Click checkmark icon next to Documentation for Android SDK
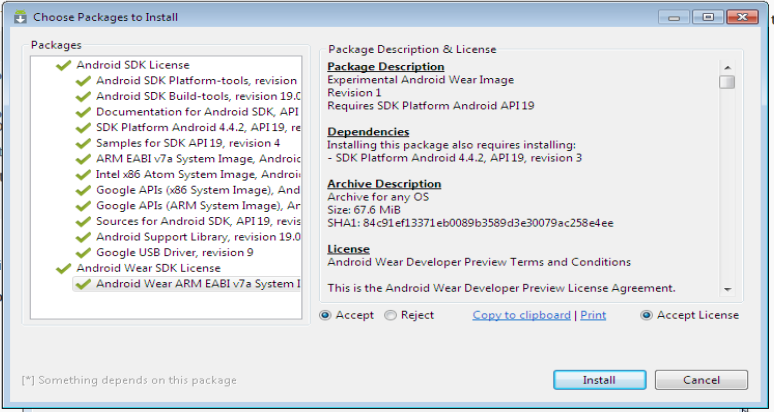The width and height of the screenshot is (774, 412). click(x=83, y=112)
